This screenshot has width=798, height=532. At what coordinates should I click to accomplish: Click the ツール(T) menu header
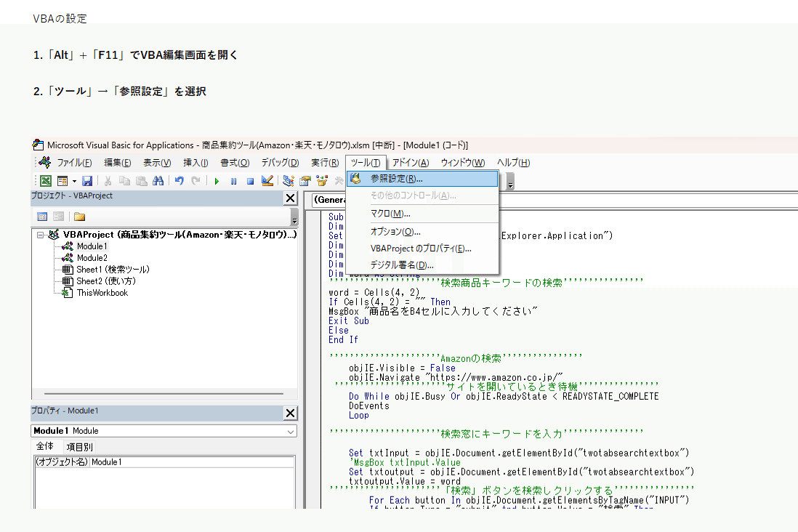[x=366, y=162]
